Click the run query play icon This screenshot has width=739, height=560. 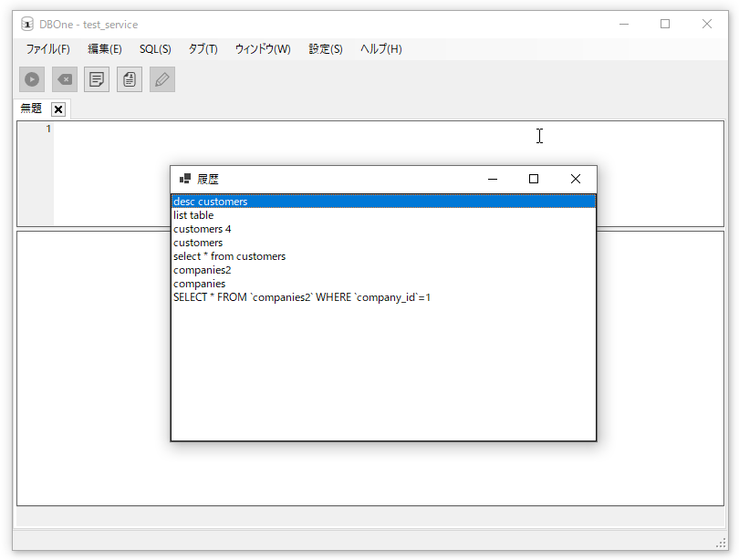(32, 79)
